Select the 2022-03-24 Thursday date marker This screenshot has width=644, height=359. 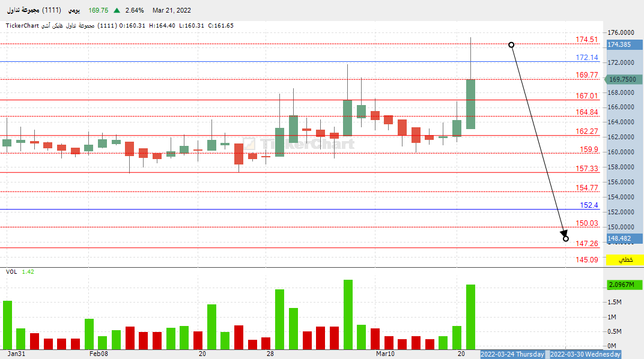[512, 354]
